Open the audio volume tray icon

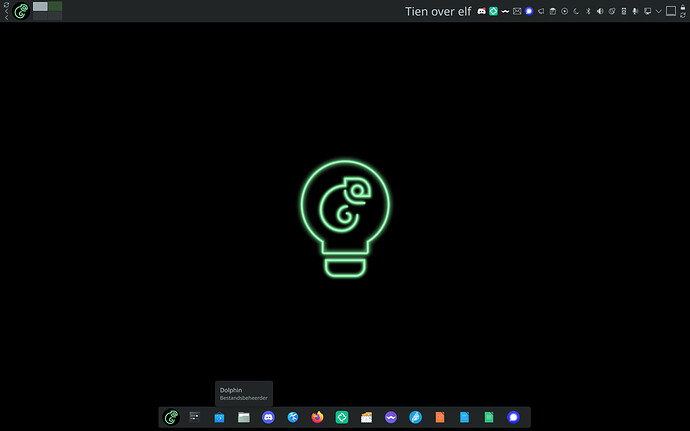click(600, 11)
